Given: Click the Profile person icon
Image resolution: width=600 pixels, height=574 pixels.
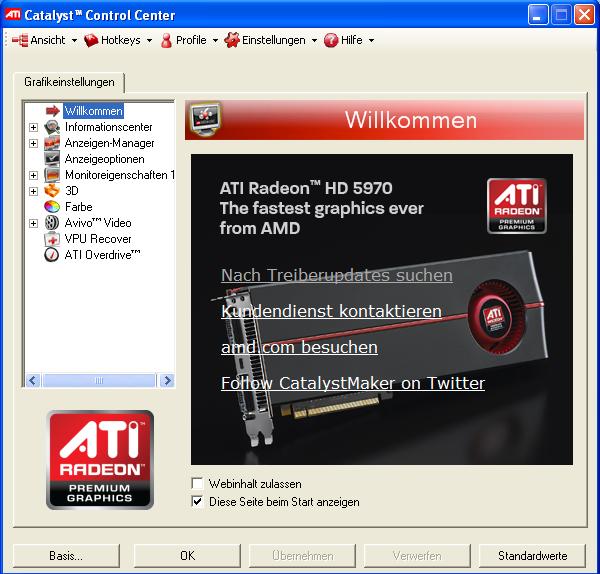Looking at the screenshot, I should [166, 40].
